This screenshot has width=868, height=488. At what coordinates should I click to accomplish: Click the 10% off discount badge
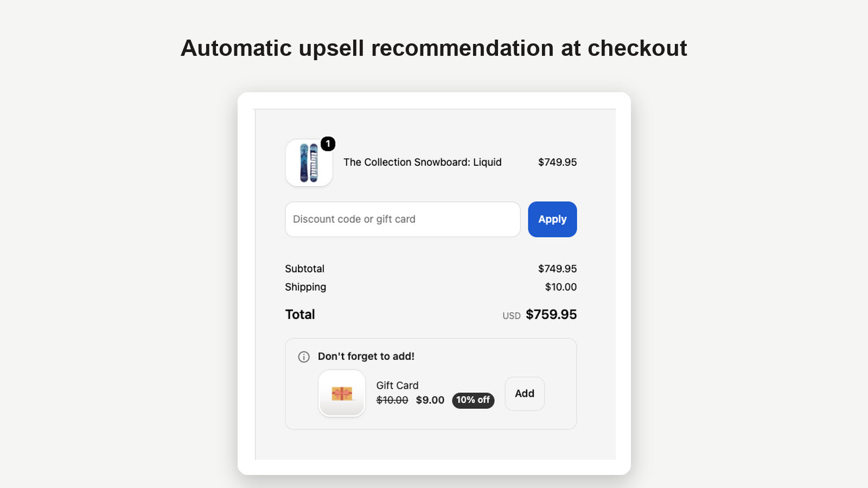click(x=473, y=400)
